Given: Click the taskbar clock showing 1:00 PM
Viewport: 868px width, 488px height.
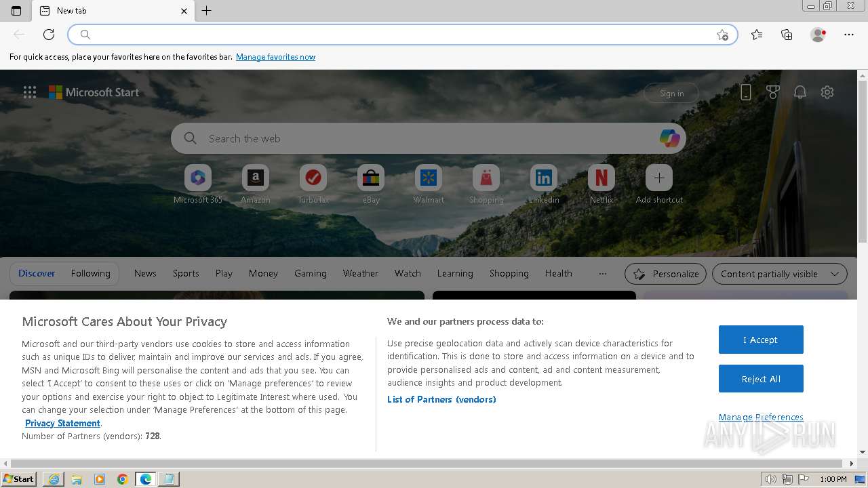Looking at the screenshot, I should [833, 479].
